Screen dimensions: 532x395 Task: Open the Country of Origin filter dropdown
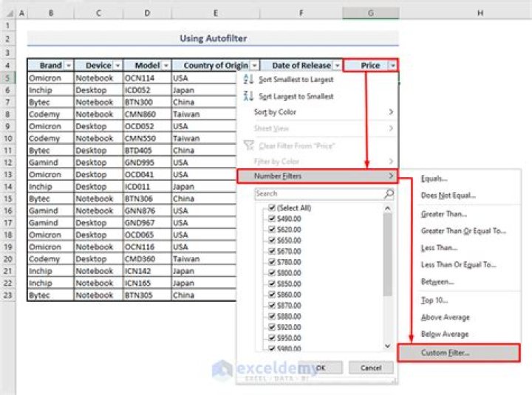[x=254, y=66]
